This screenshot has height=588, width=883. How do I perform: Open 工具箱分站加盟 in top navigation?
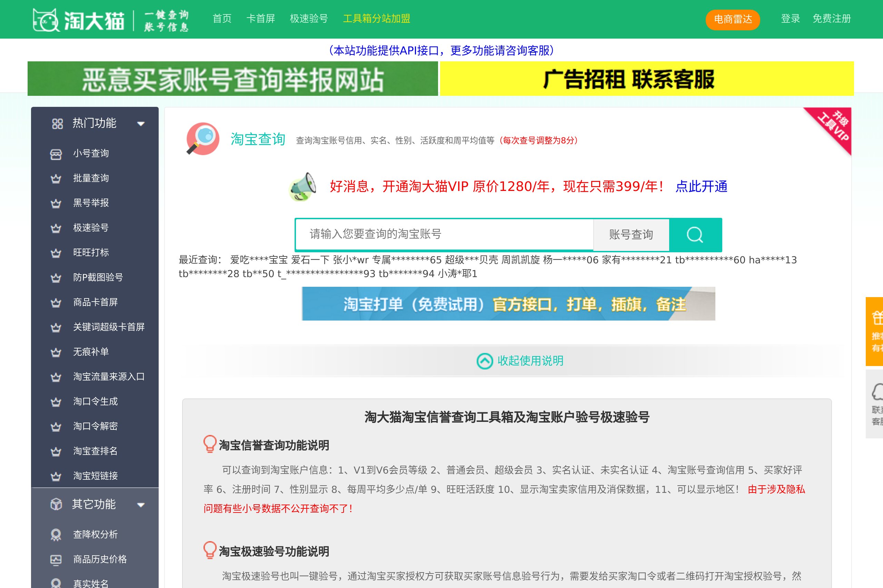tap(376, 19)
